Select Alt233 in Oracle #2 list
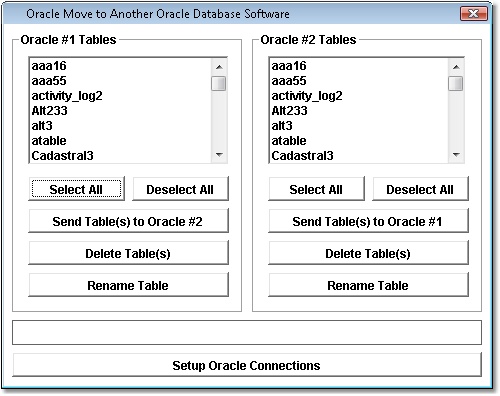The image size is (500, 396). (x=359, y=111)
